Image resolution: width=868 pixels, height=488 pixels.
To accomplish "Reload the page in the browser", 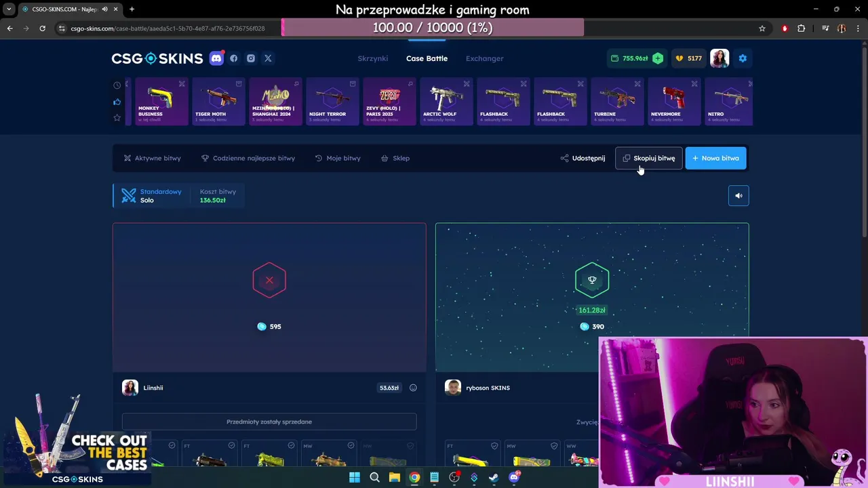I will pos(42,28).
